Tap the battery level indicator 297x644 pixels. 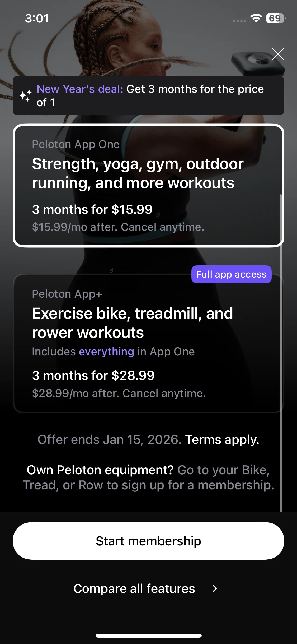tap(276, 18)
